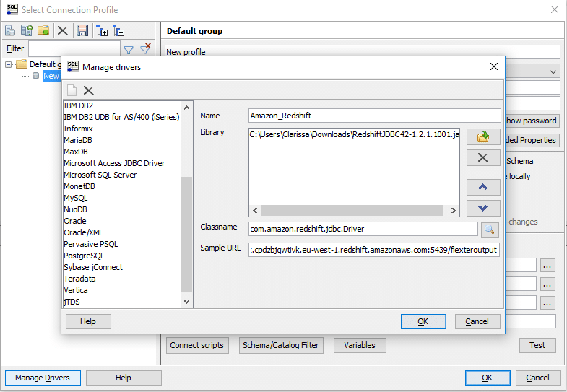The height and width of the screenshot is (392, 567).
Task: Search driver class magnifier icon
Action: pyautogui.click(x=490, y=230)
